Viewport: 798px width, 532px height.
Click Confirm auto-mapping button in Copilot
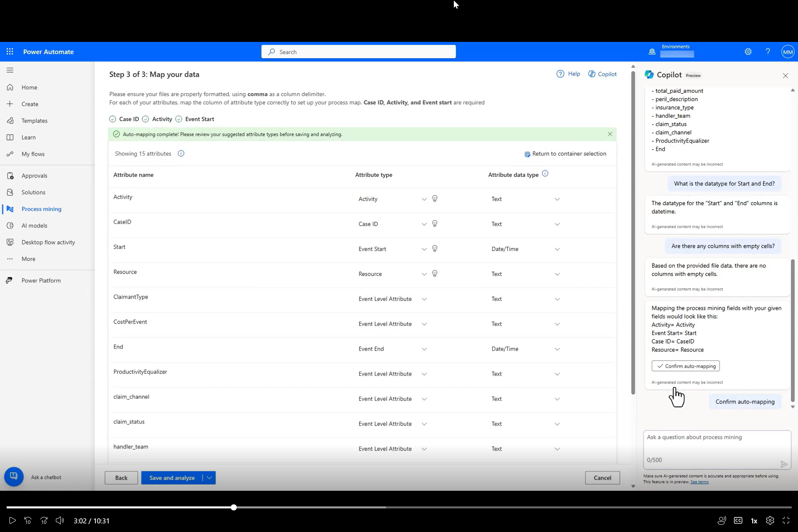point(685,366)
